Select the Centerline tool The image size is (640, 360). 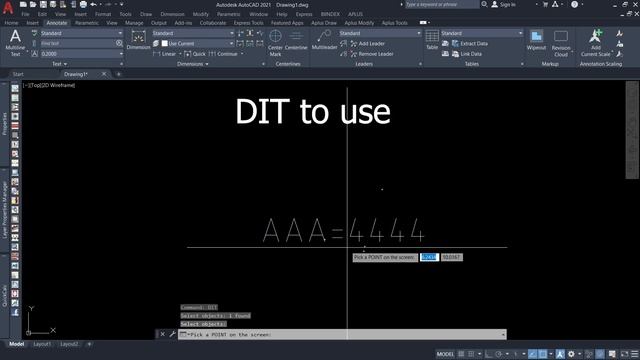click(296, 40)
